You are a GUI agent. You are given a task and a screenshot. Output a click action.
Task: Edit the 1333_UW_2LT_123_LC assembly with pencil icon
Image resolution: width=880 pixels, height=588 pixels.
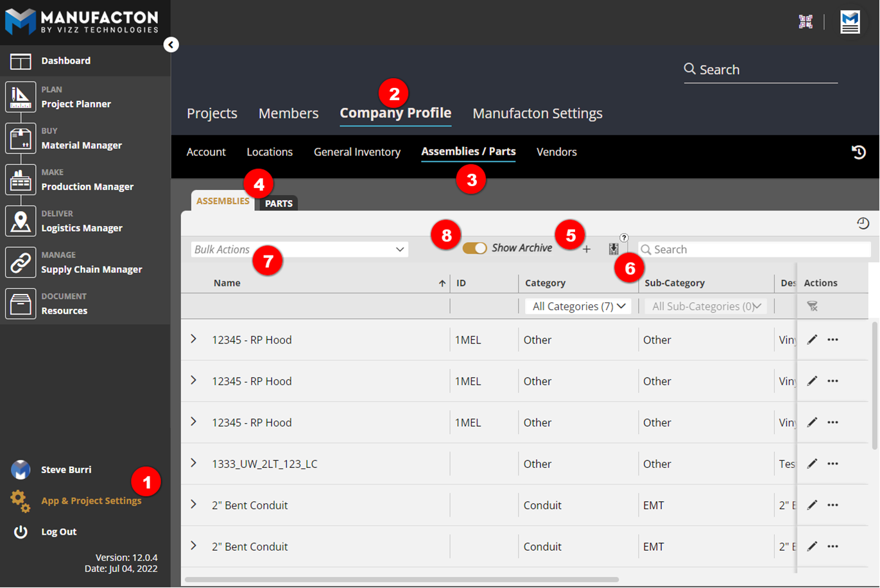812,463
